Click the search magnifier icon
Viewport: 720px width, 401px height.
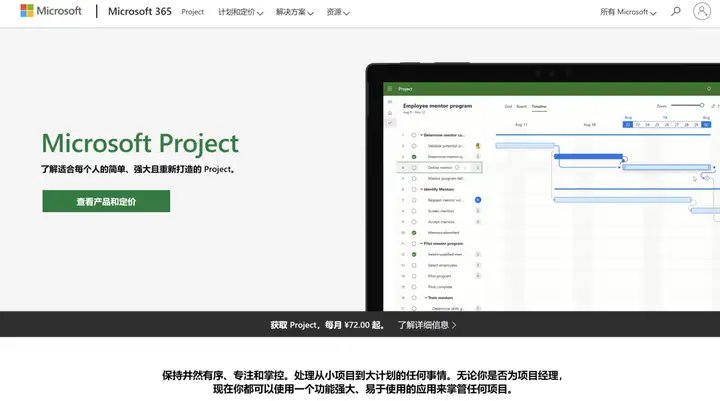(675, 11)
